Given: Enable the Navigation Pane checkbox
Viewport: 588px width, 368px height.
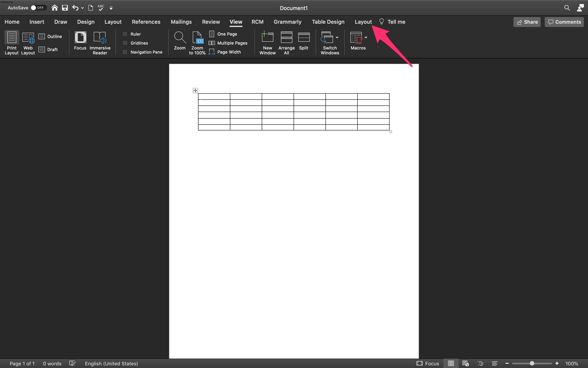Looking at the screenshot, I should click(125, 52).
